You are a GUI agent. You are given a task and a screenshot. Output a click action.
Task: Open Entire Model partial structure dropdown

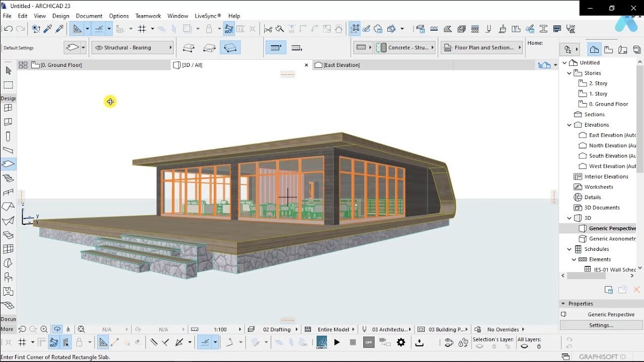(x=334, y=329)
